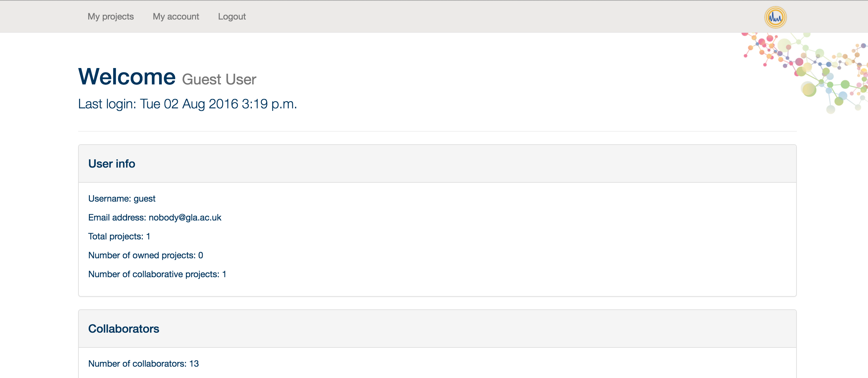Image resolution: width=868 pixels, height=378 pixels.
Task: Select the Number of collaborative projects line
Action: tap(157, 274)
